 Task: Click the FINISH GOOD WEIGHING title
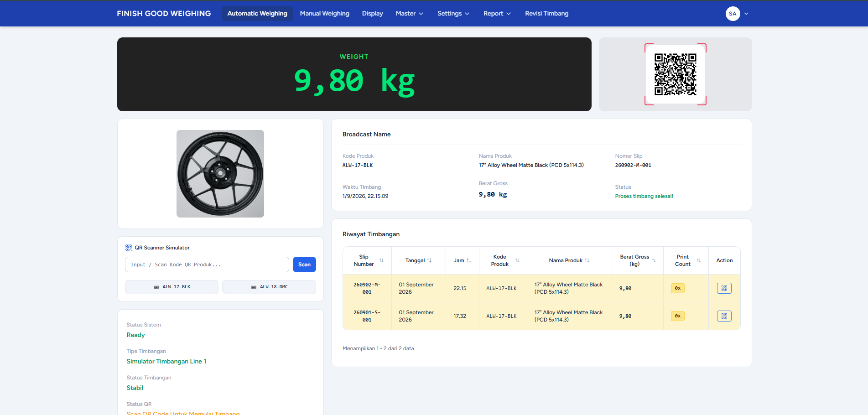[x=164, y=13]
